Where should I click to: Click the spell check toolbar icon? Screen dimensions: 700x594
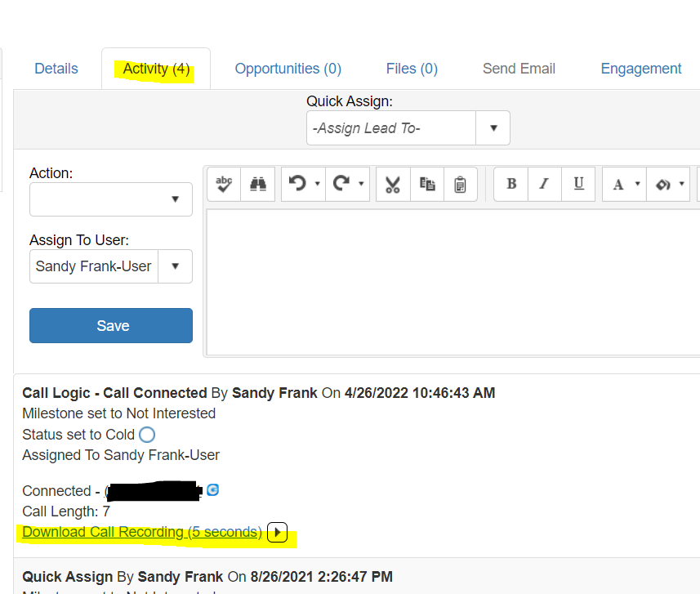pyautogui.click(x=224, y=184)
